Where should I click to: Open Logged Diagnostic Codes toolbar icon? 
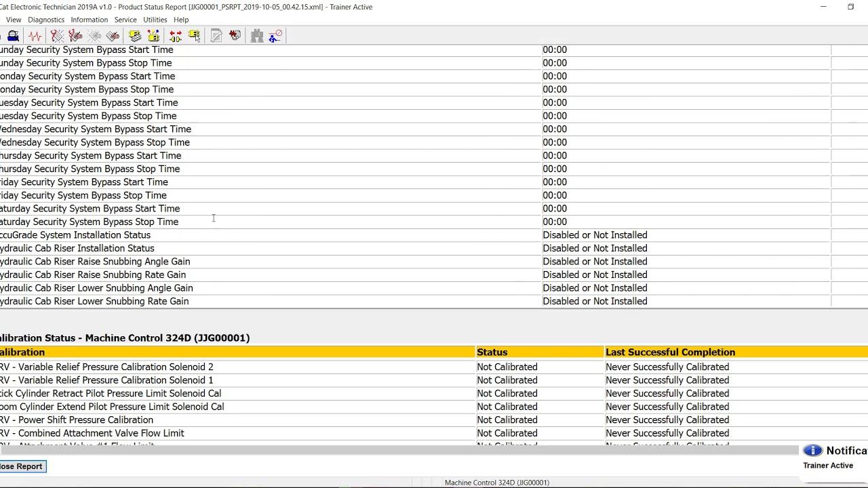click(x=75, y=36)
